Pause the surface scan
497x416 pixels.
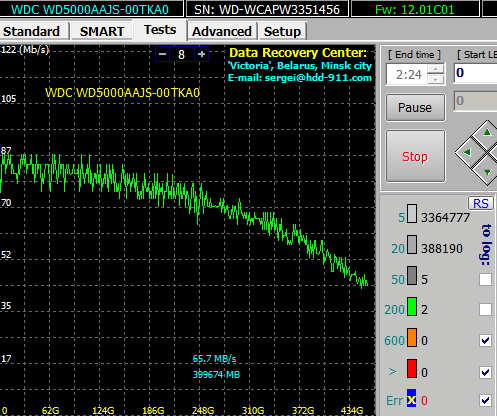pyautogui.click(x=415, y=108)
